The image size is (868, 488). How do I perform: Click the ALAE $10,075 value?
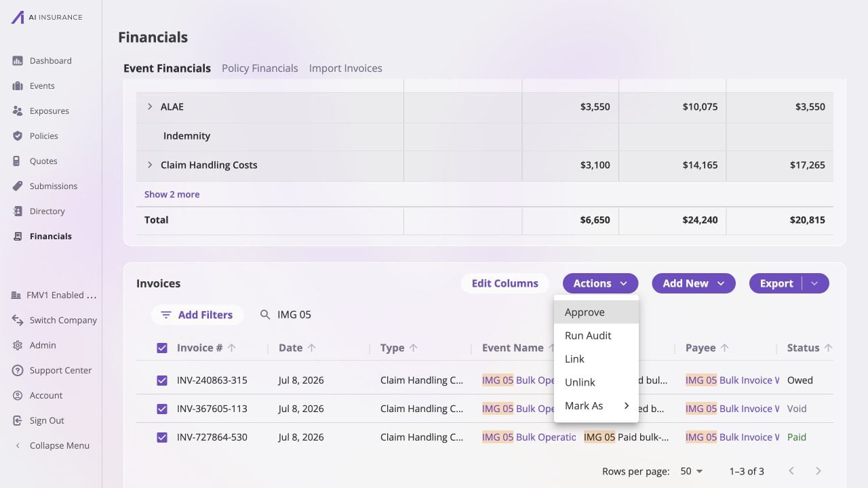[700, 107]
